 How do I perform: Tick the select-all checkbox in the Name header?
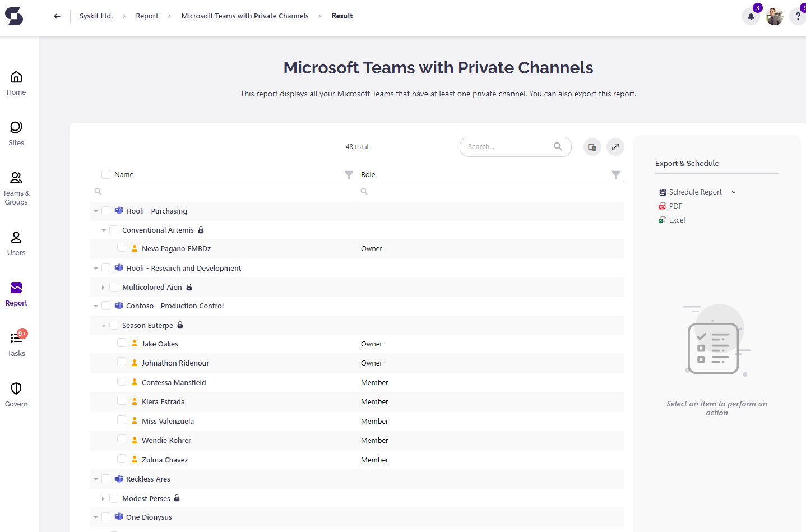105,174
